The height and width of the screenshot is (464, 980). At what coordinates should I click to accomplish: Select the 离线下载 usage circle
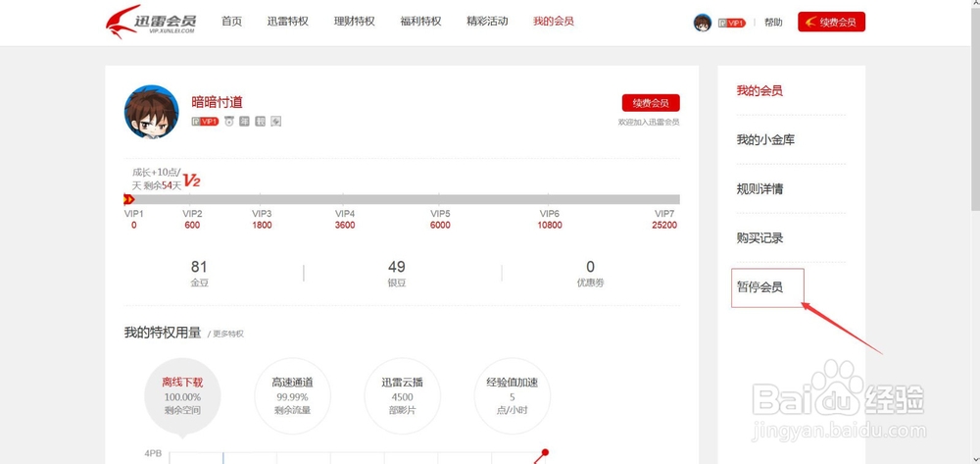point(182,396)
